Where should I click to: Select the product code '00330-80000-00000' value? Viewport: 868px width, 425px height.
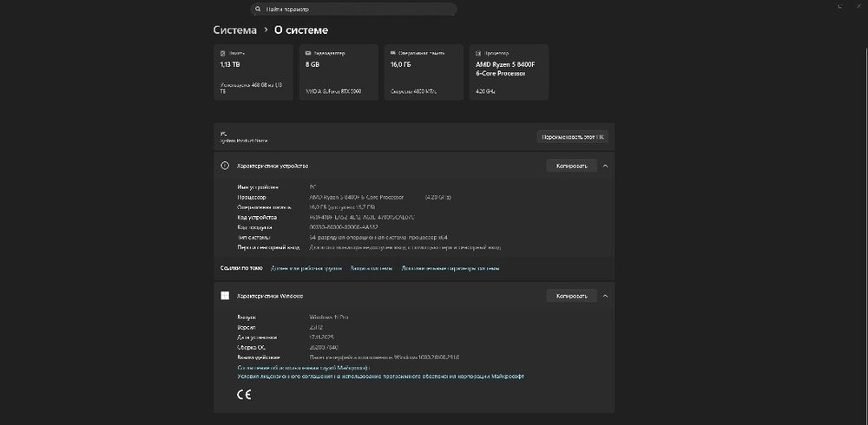343,227
